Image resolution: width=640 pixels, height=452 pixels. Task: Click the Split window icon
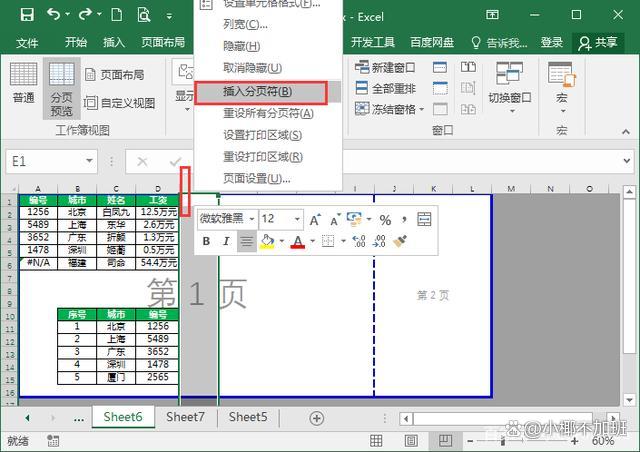440,67
